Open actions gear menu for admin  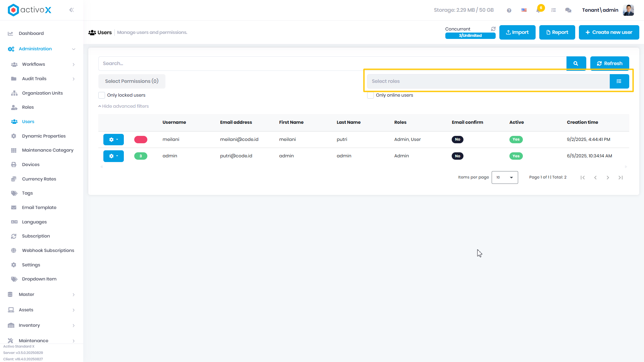click(x=113, y=156)
